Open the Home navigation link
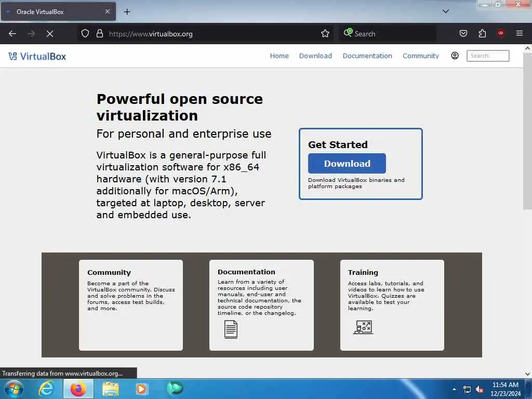532x399 pixels. tap(279, 56)
